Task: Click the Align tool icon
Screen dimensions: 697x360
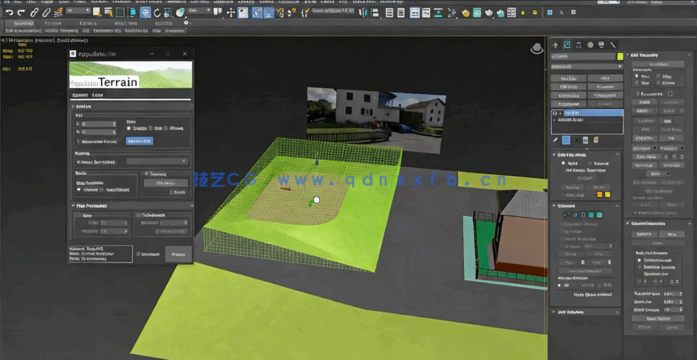Action: click(x=375, y=12)
